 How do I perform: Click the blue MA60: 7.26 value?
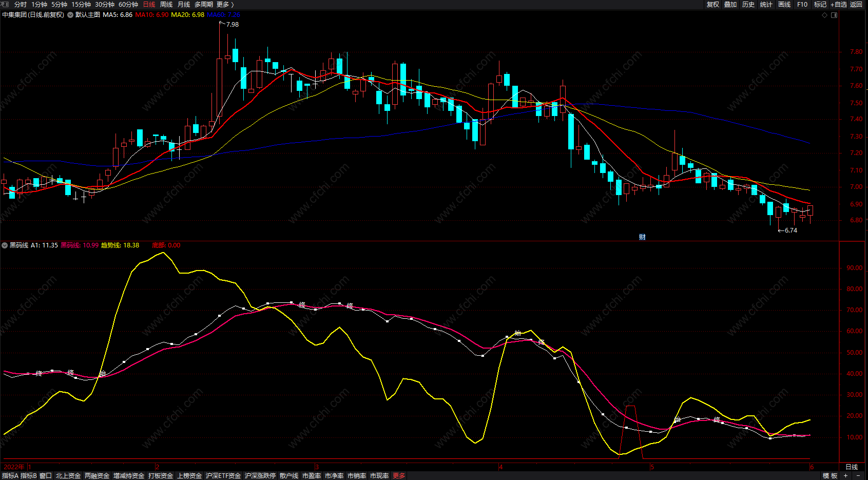(x=224, y=15)
